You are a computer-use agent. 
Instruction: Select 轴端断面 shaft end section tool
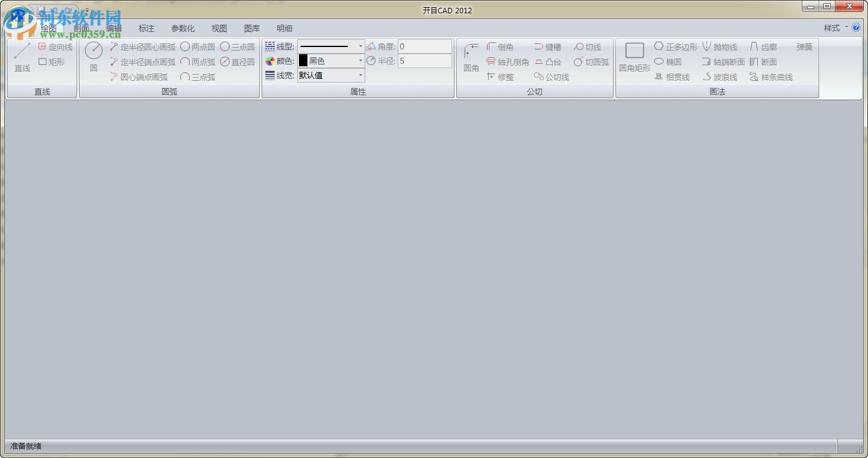pos(723,62)
